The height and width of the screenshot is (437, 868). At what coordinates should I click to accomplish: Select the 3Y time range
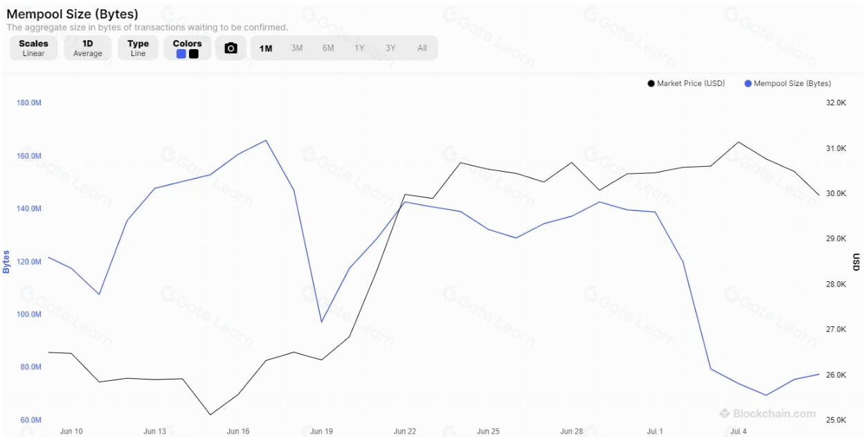390,48
